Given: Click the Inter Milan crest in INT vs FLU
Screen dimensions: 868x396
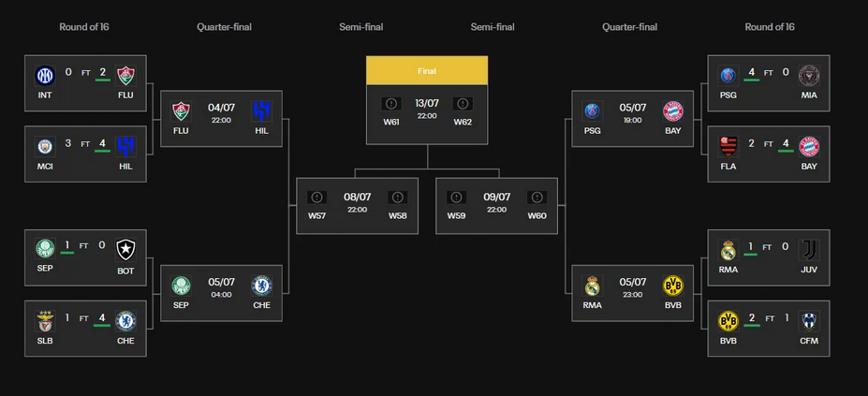Looking at the screenshot, I should coord(45,75).
